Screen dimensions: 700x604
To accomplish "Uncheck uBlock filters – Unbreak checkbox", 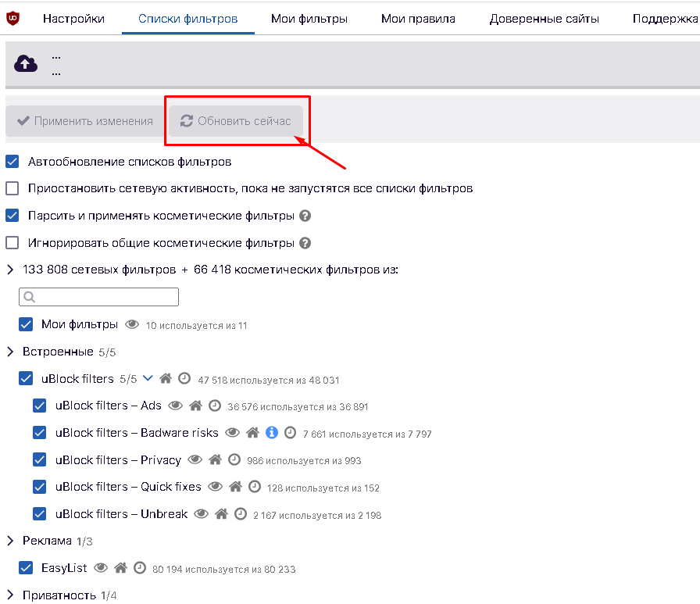I will click(40, 514).
